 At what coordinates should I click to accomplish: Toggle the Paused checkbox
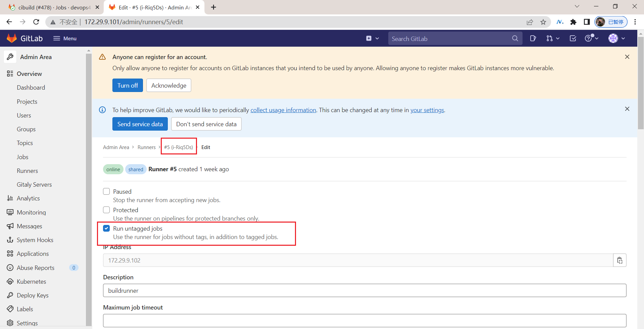point(106,191)
